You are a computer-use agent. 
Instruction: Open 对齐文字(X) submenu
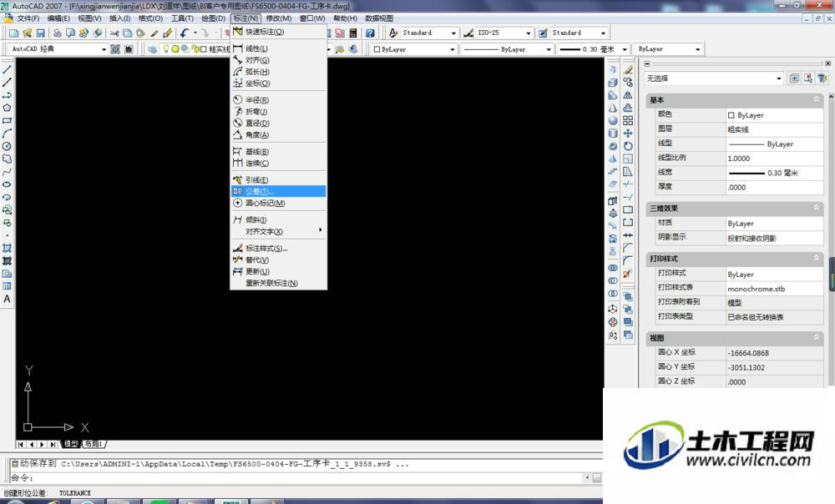[x=279, y=231]
